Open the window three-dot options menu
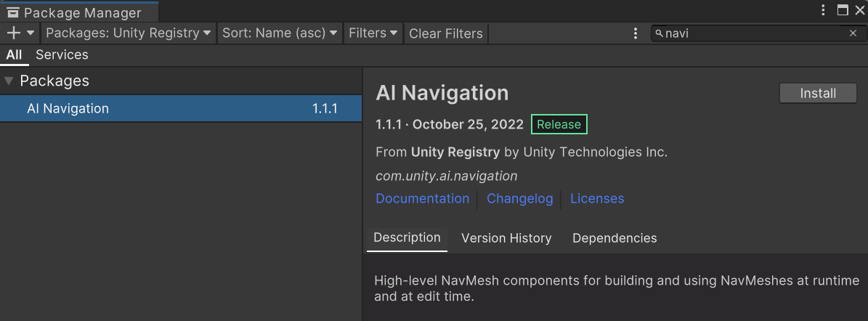The width and height of the screenshot is (868, 321). 823,10
